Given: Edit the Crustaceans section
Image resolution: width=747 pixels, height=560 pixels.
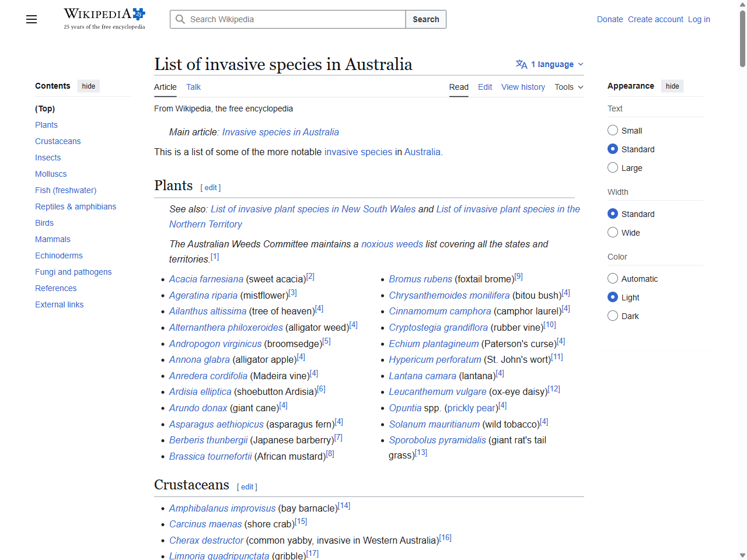Looking at the screenshot, I should [x=247, y=487].
